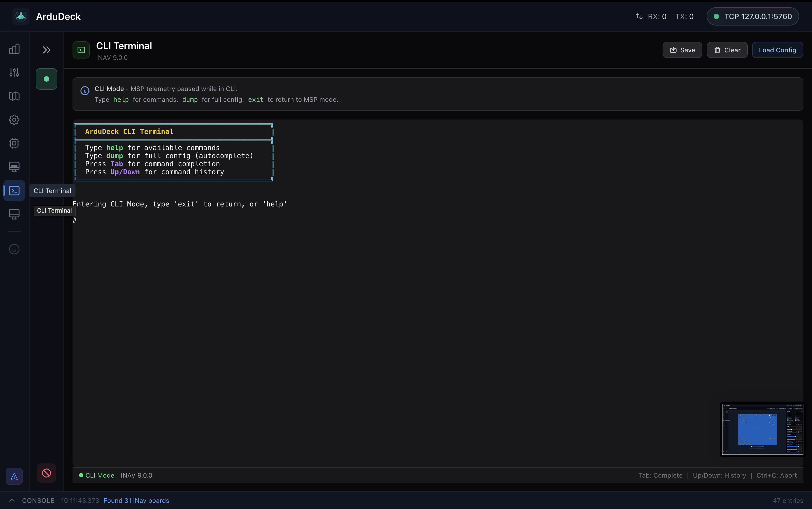
Task: Open the sliders tuning view
Action: [x=14, y=73]
